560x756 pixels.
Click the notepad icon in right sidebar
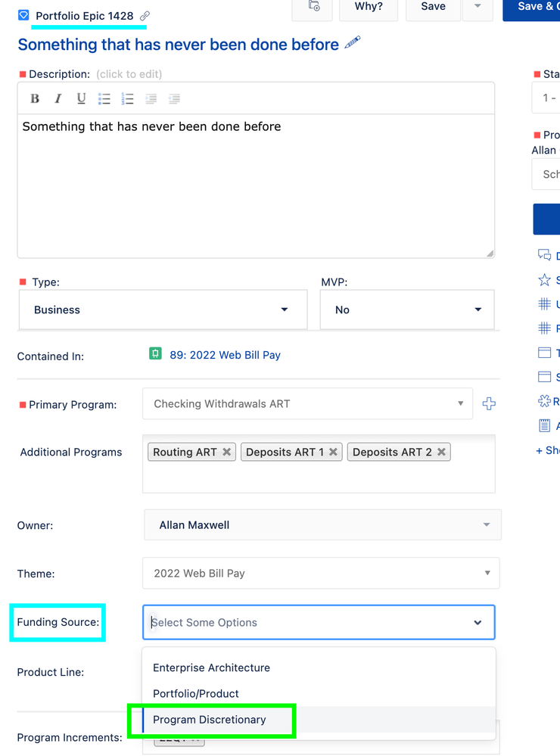(544, 425)
